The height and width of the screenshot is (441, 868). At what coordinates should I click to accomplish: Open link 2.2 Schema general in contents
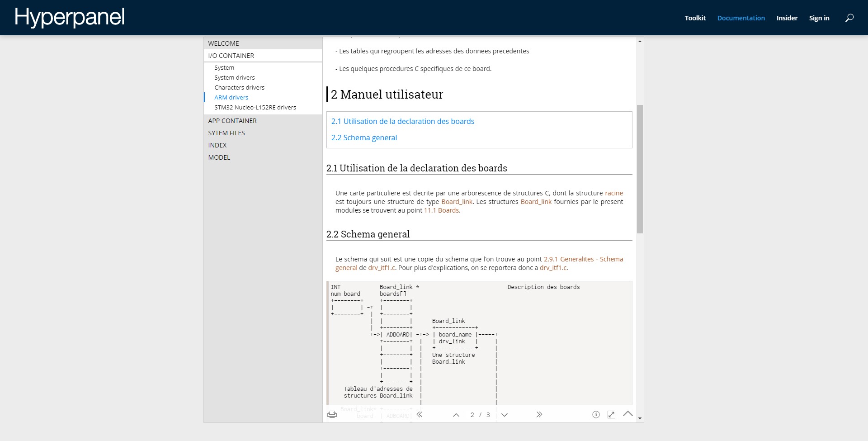point(364,138)
